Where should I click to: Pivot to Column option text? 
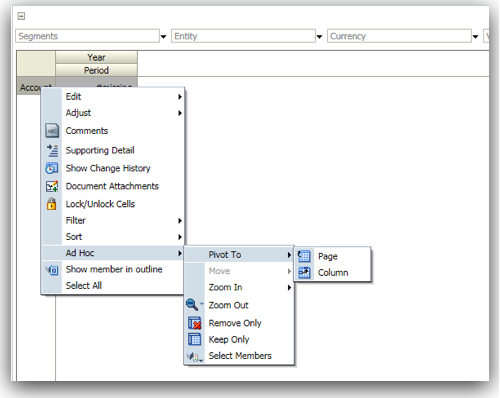(333, 273)
